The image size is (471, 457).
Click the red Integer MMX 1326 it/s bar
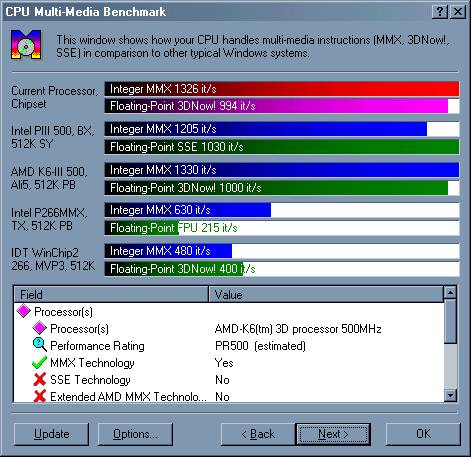point(282,89)
